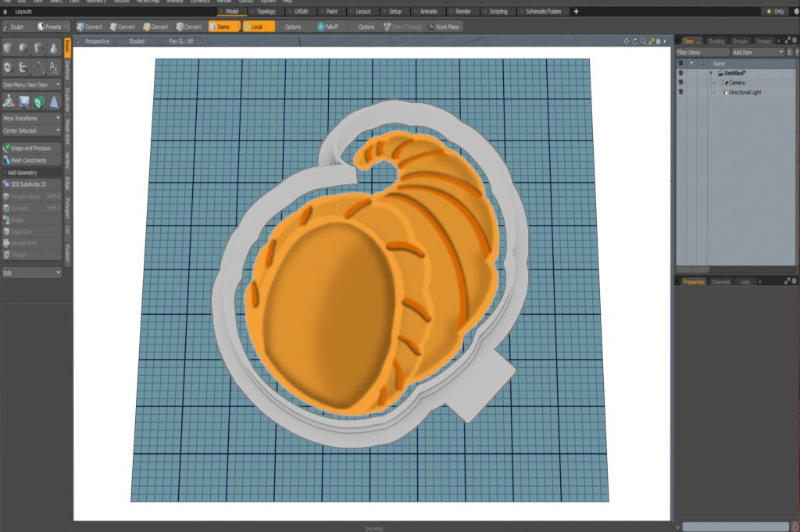Open the More Transforms dropdown
Screen dimensions: 800x532
tap(31, 118)
